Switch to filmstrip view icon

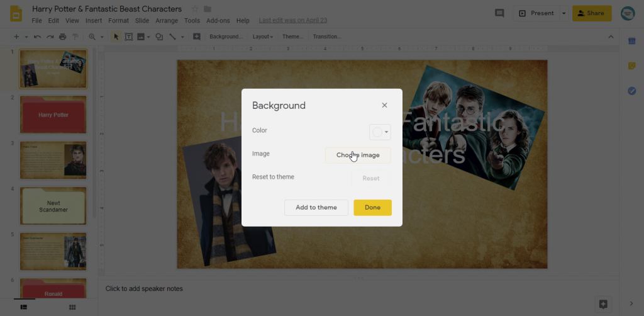[x=24, y=307]
